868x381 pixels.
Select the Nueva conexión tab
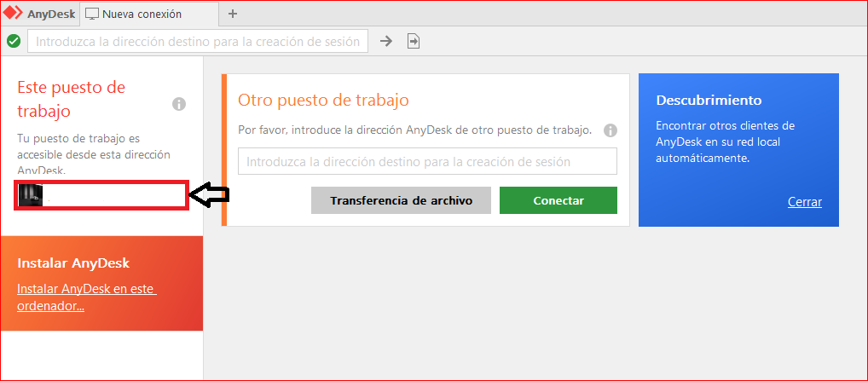[x=149, y=14]
